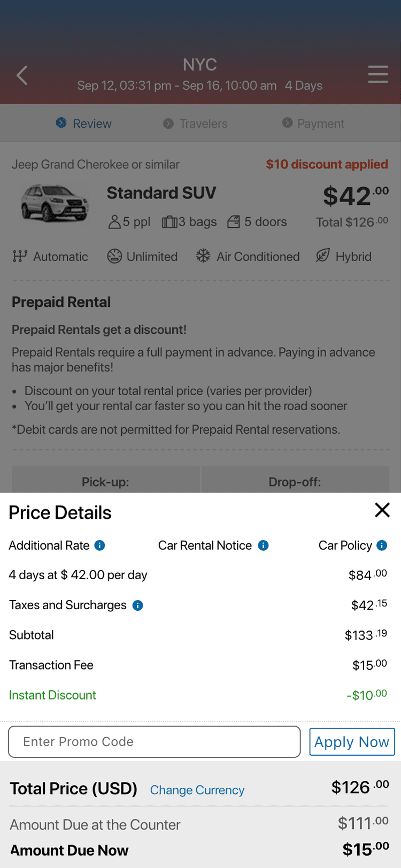
Task: Click the Enter Promo Code field
Action: point(155,742)
